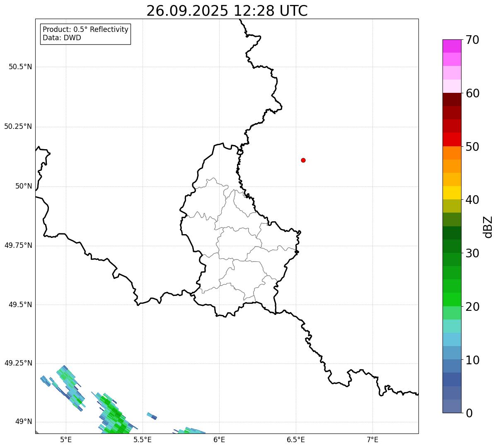Click the 6.5°E longitude label

coord(296,439)
